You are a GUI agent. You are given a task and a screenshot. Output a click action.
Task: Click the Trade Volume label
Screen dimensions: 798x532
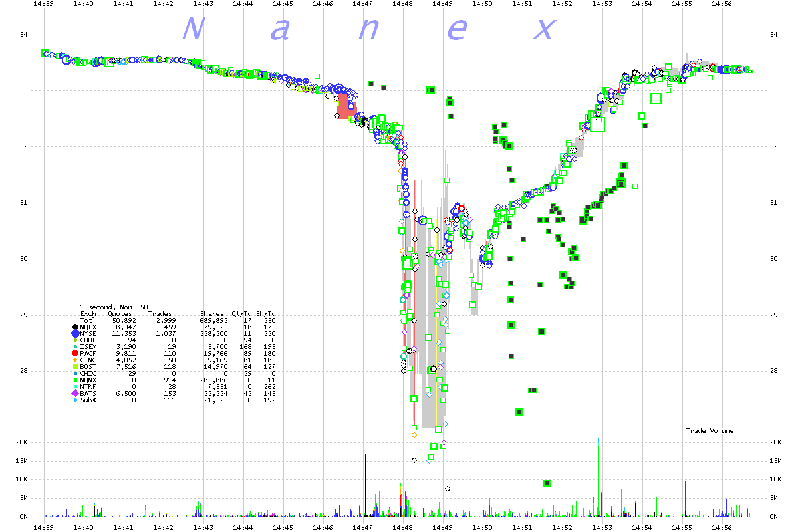(x=710, y=431)
